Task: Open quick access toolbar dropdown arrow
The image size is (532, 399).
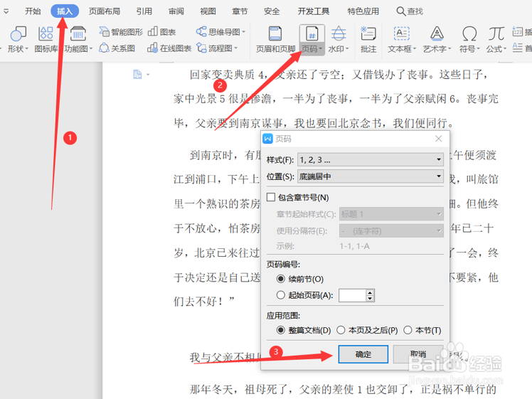Action: click(x=6, y=11)
